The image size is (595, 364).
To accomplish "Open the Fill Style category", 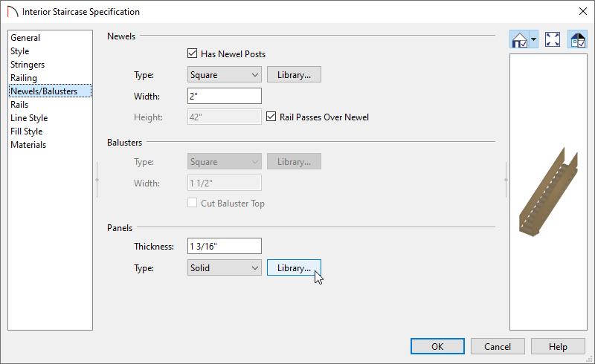I will tap(27, 131).
